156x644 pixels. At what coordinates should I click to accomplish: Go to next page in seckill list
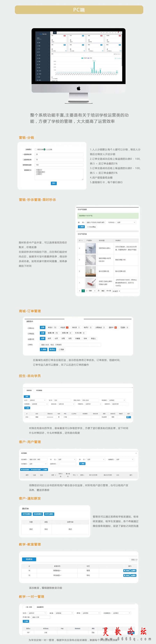tap(87, 291)
